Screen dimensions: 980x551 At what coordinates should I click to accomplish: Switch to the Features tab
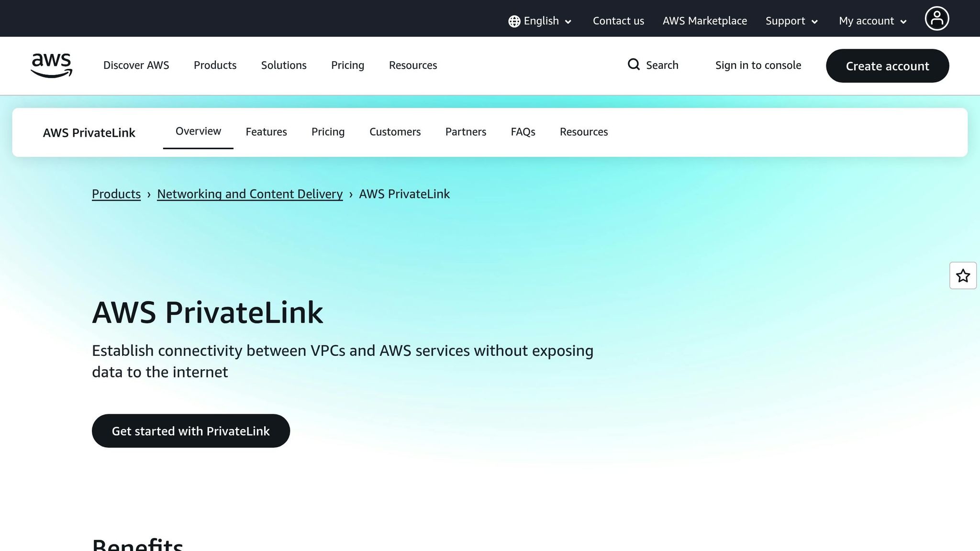coord(266,132)
